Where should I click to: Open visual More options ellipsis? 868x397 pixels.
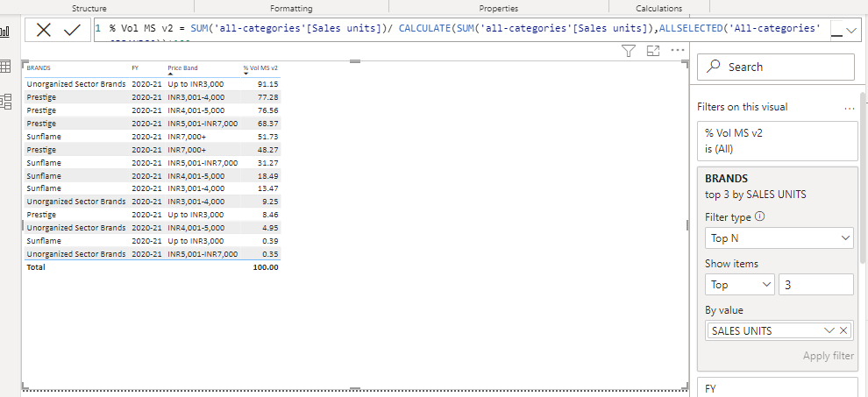(678, 50)
